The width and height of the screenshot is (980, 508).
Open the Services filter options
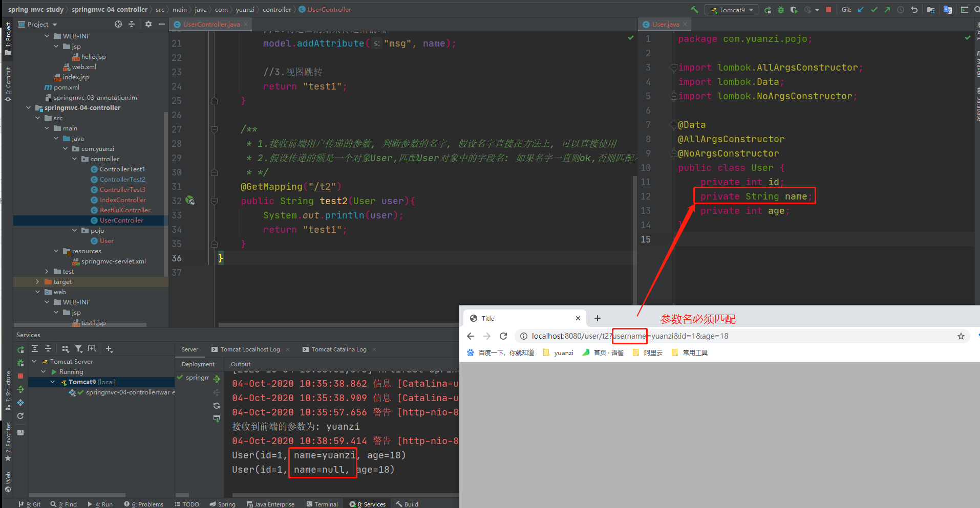[x=79, y=349]
